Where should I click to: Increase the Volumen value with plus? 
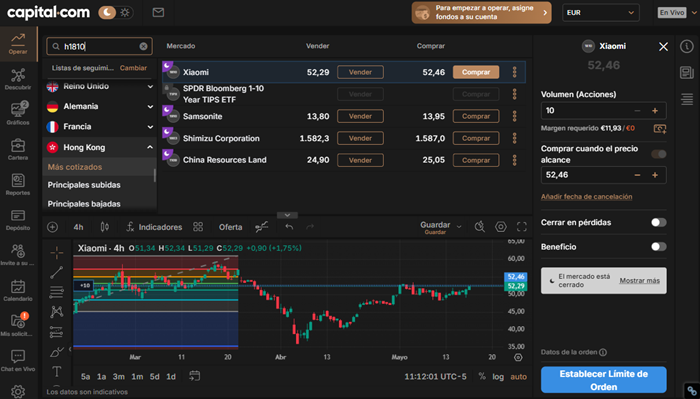point(654,111)
